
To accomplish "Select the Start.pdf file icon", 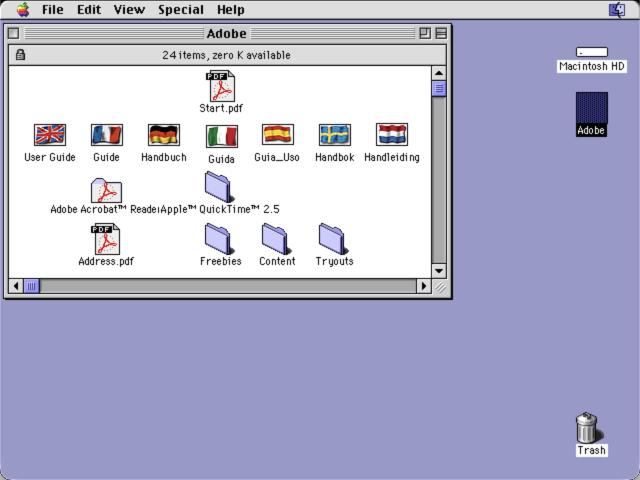I will coord(221,86).
